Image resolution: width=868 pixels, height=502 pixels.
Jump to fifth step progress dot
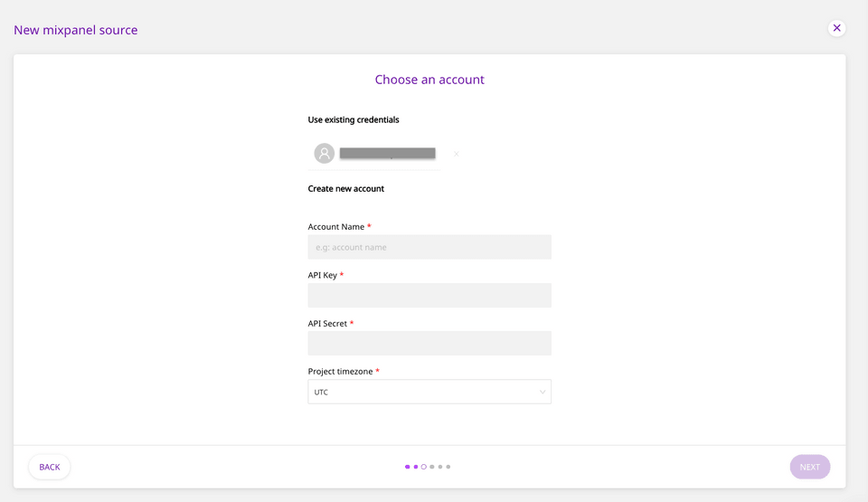coord(440,467)
